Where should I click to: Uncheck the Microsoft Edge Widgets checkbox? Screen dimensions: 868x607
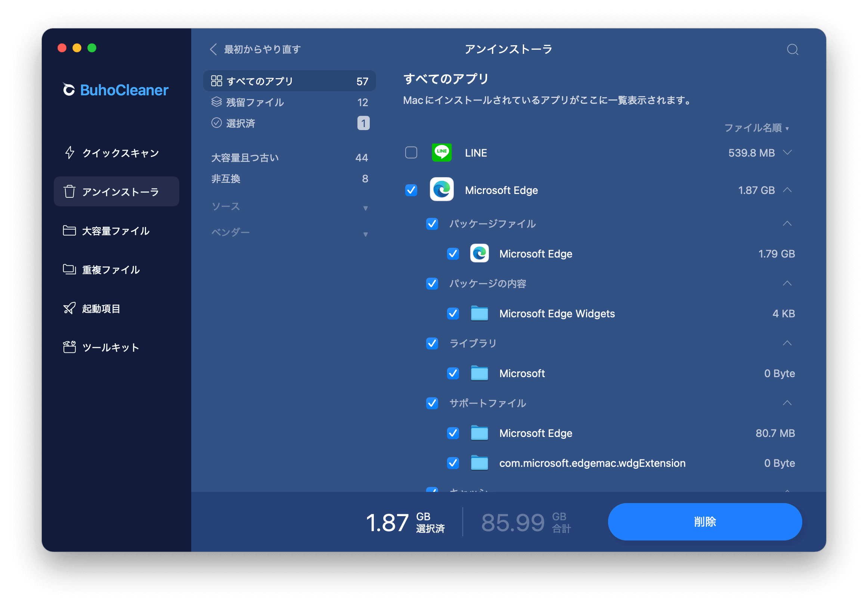(x=453, y=313)
